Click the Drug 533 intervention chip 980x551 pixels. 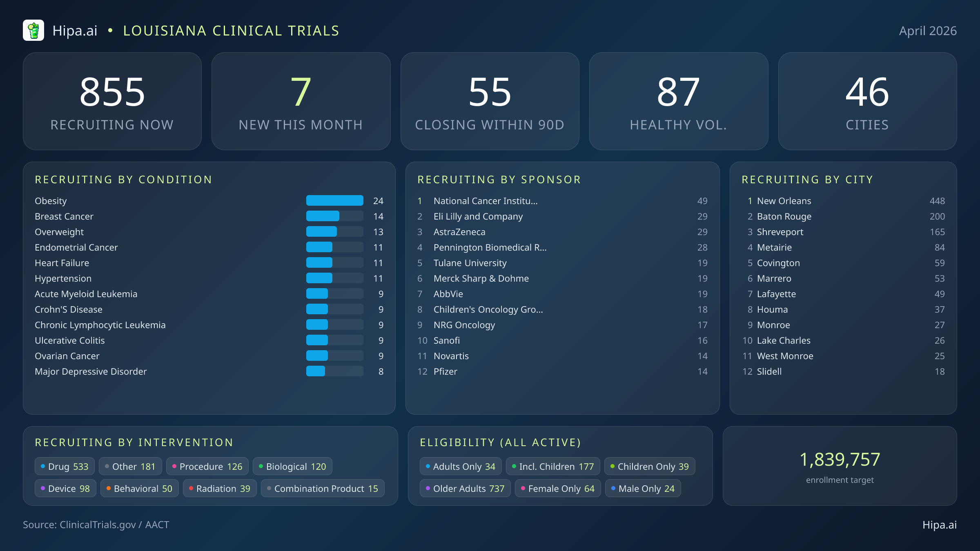[65, 467]
